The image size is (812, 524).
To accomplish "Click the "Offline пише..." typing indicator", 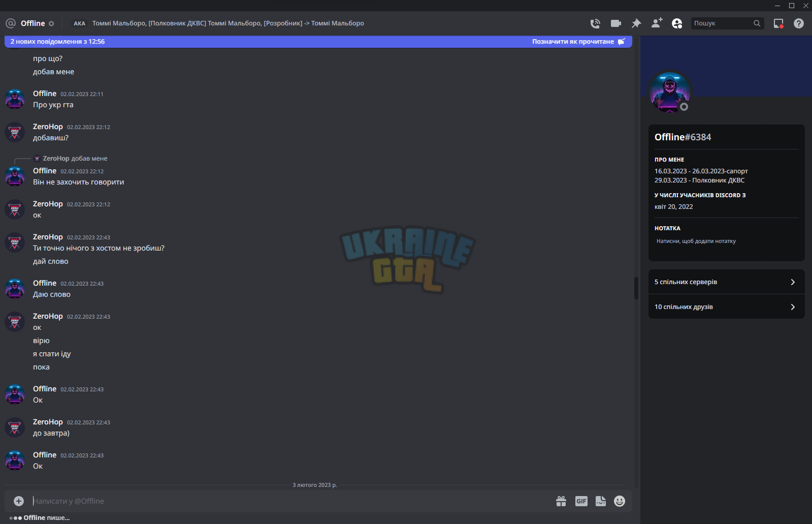I will tap(47, 518).
